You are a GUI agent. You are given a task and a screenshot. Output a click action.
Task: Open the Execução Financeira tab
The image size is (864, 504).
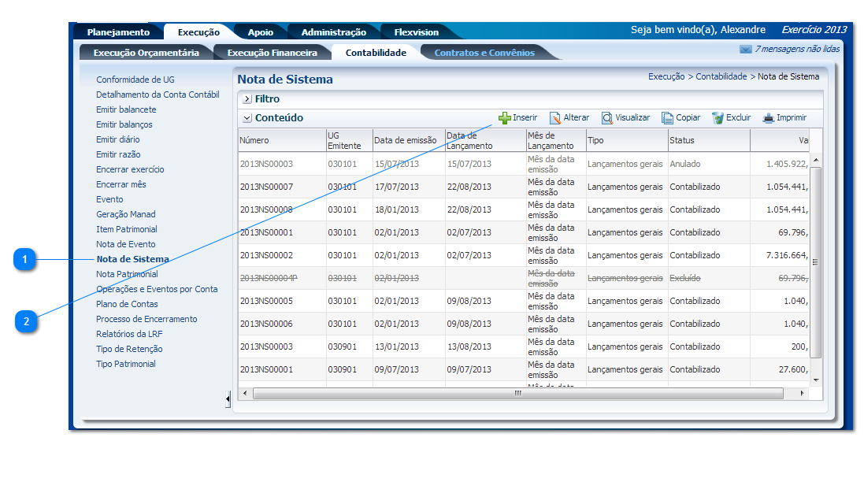(272, 53)
